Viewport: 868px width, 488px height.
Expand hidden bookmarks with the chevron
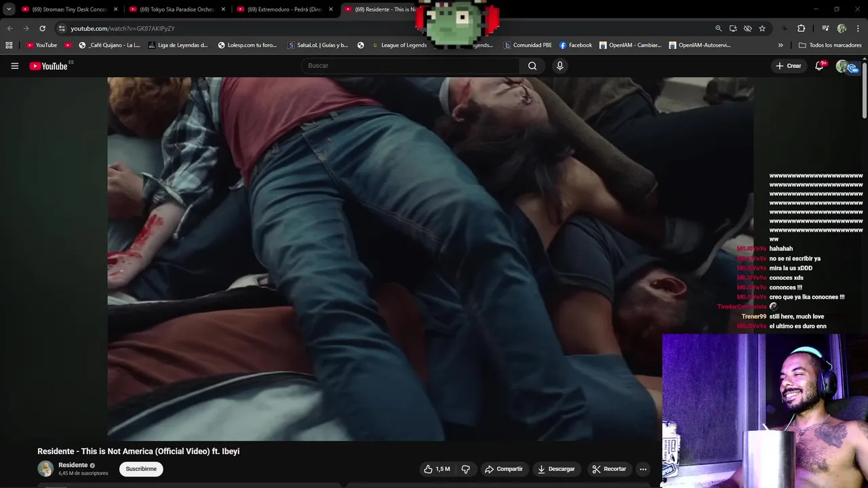(781, 45)
